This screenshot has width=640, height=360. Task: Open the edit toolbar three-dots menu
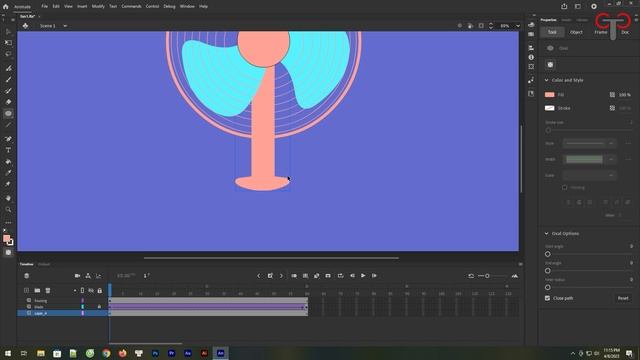[x=8, y=223]
